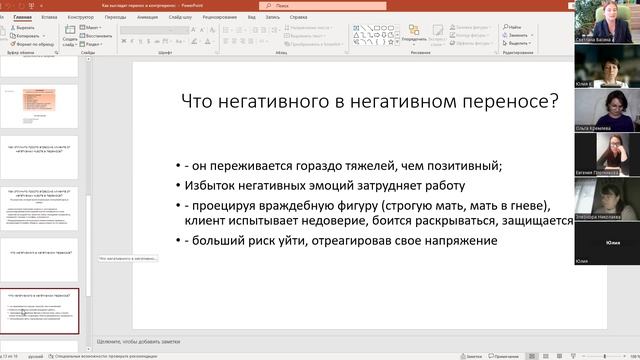
Task: Open the Анимация ribbon tab
Action: tap(147, 17)
